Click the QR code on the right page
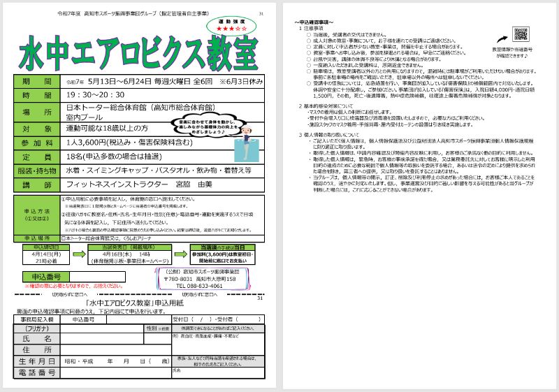 point(521,34)
